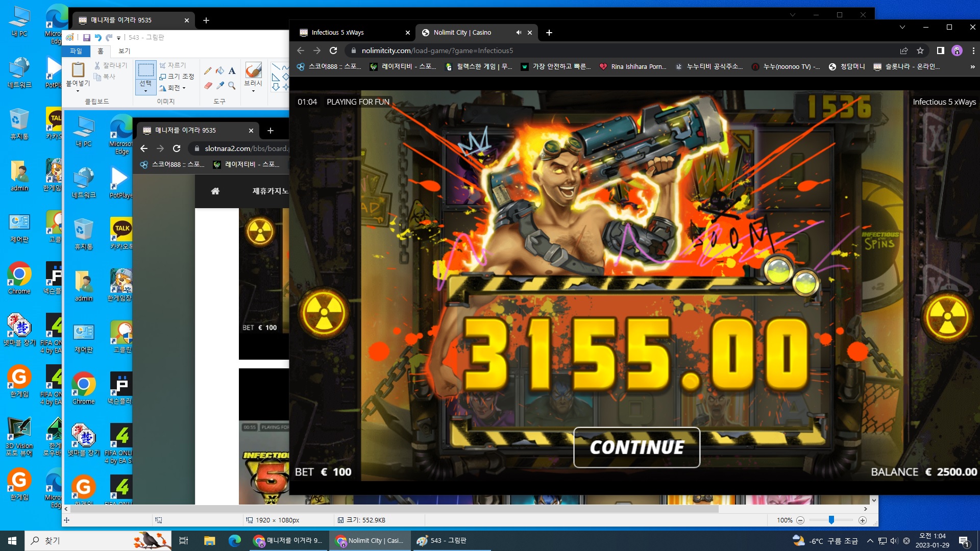Screen dimensions: 980x551
Task: Switch to the 543 - 그림판 taskbar button
Action: click(452, 541)
